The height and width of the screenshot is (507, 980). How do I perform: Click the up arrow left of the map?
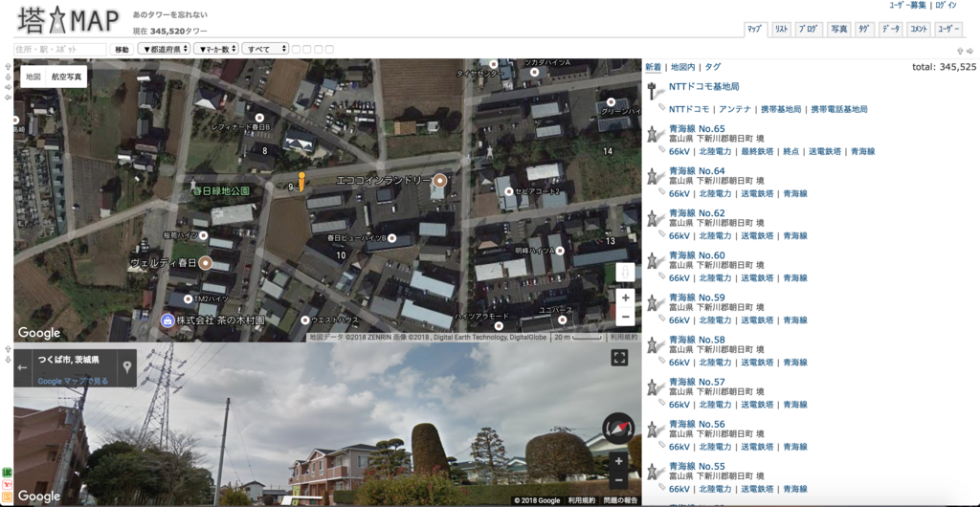pos(8,66)
